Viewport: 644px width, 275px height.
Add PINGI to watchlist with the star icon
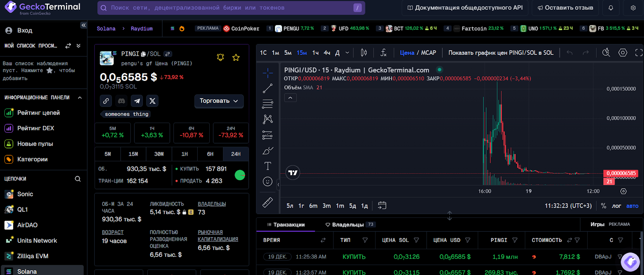236,57
